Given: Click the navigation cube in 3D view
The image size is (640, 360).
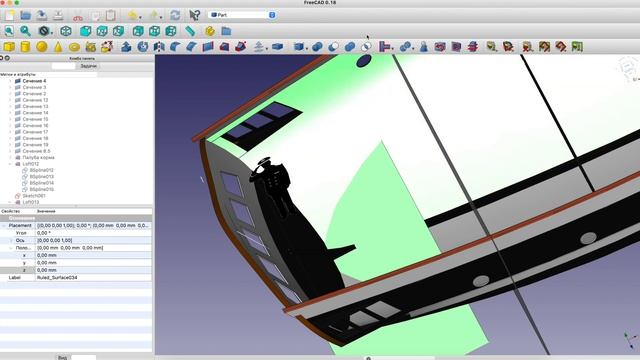Looking at the screenshot, I should pos(627,69).
